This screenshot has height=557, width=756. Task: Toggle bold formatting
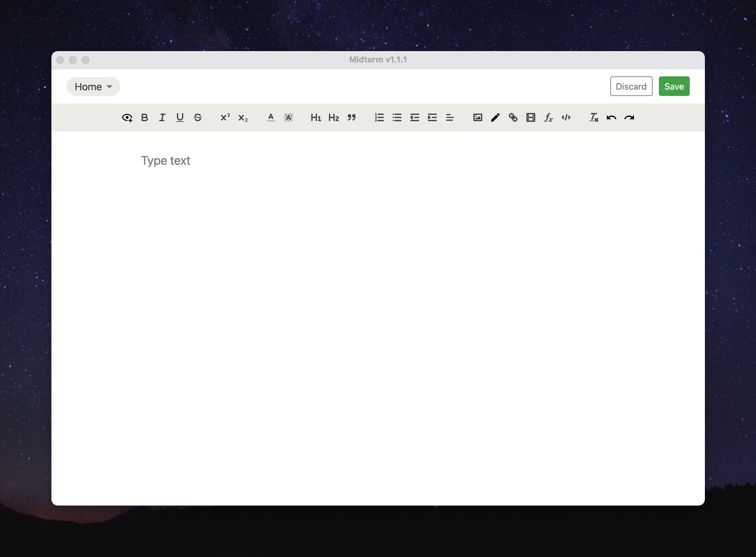(144, 118)
